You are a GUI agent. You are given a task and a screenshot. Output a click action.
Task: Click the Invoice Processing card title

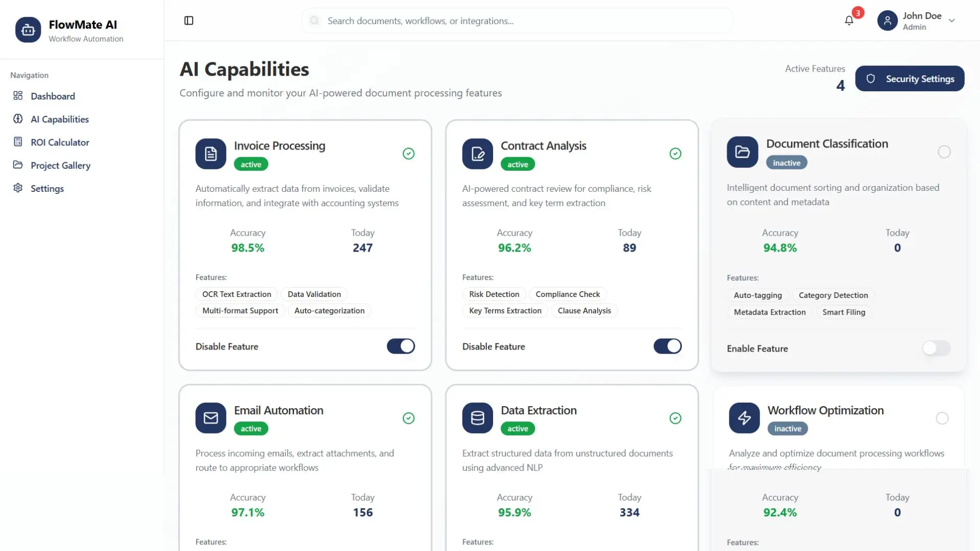[279, 145]
